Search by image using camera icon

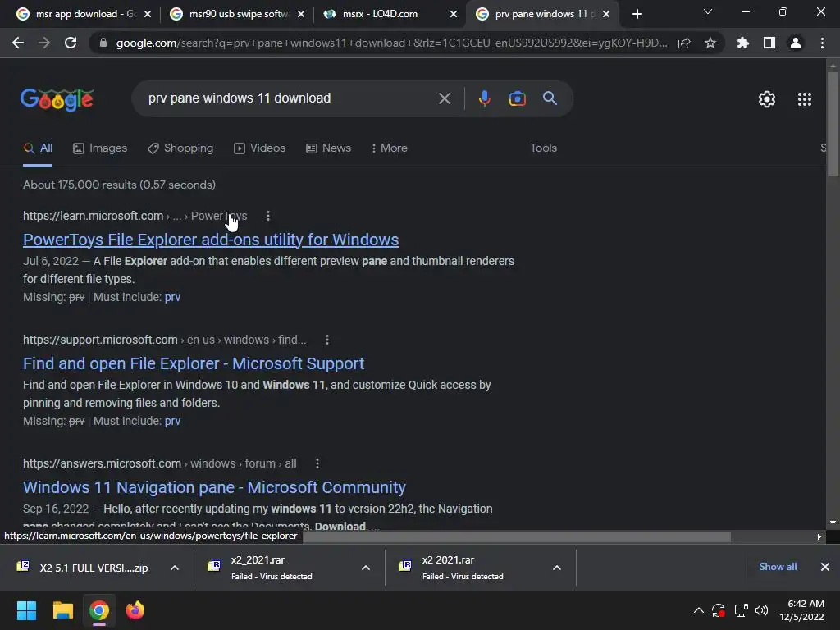coord(517,98)
